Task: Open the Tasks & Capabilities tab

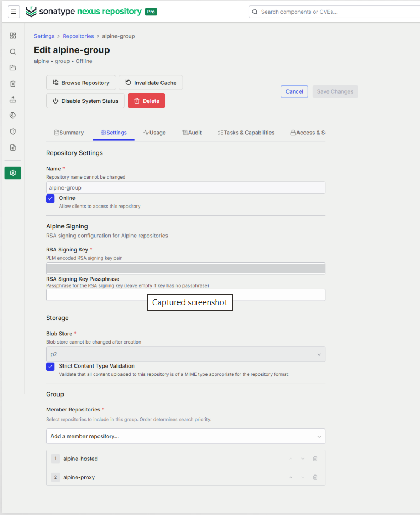Action: click(246, 133)
